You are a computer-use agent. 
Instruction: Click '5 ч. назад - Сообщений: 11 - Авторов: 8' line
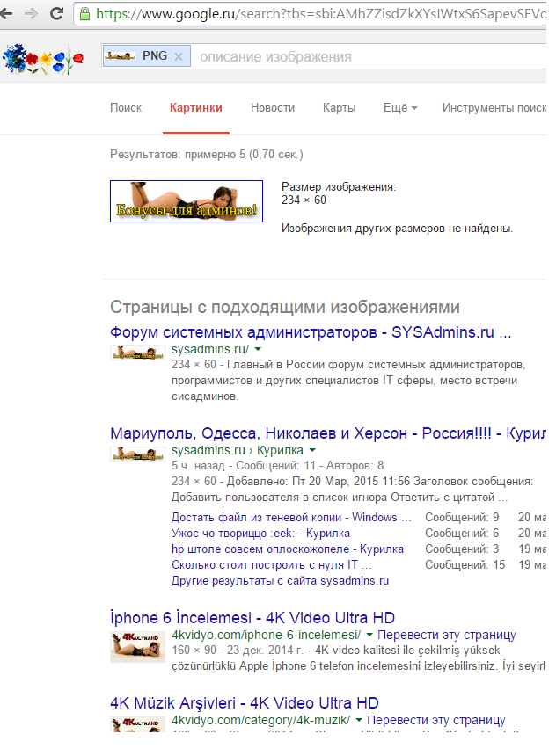277,466
